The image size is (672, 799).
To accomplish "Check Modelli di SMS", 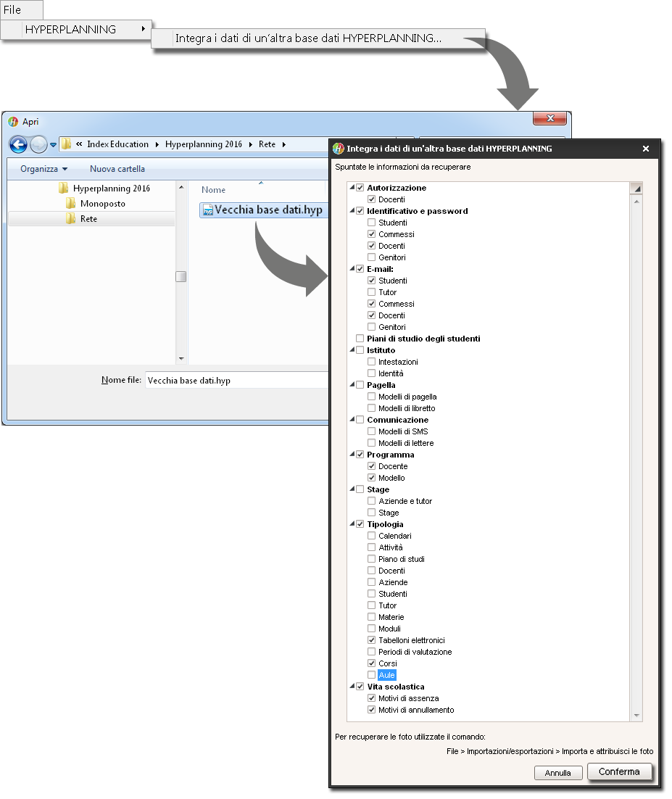I will click(x=371, y=431).
